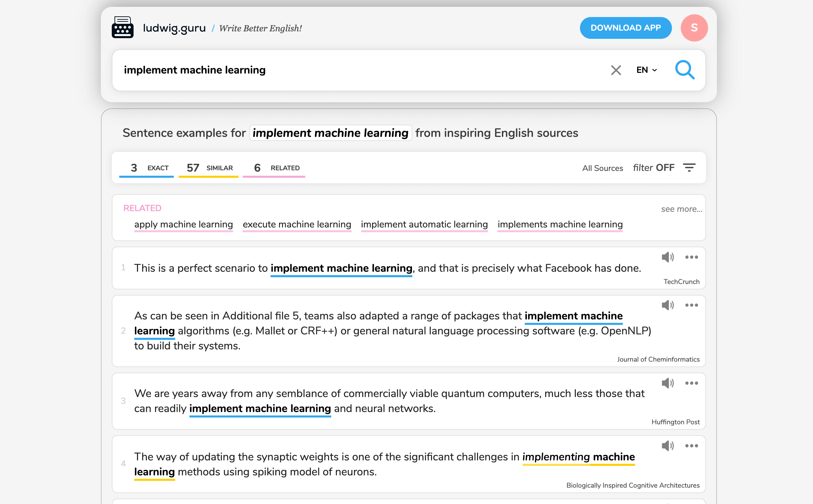Open more options for TechCrunch sentence
Viewport: 813px width, 504px height.
coord(692,257)
